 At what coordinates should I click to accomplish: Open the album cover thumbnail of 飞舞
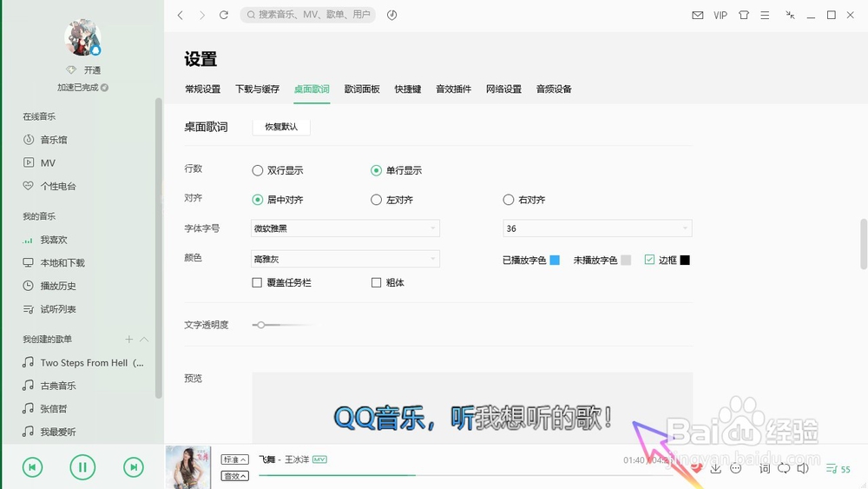188,467
